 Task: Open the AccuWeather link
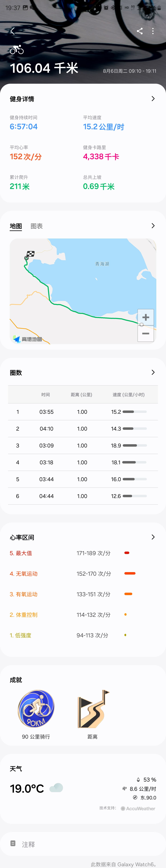point(138,808)
